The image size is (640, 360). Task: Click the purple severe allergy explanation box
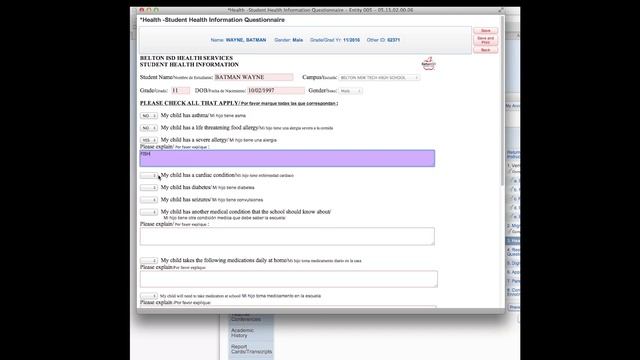[x=287, y=158]
